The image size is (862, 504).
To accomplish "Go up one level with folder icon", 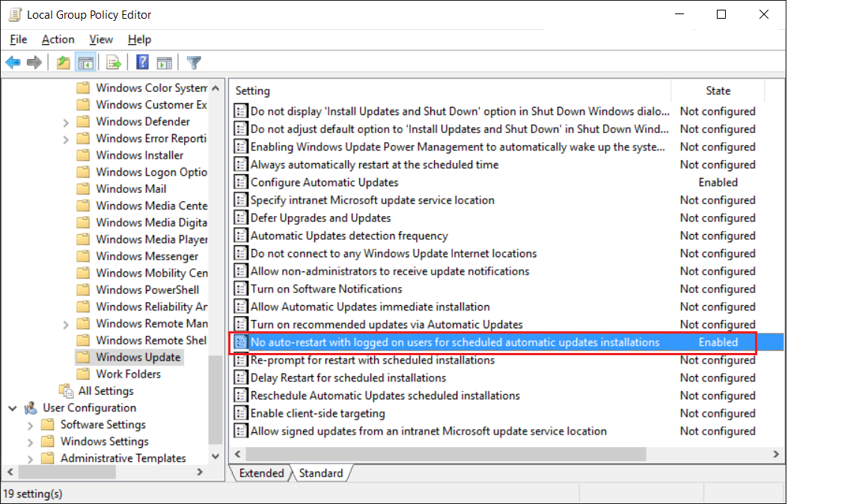I will [64, 63].
